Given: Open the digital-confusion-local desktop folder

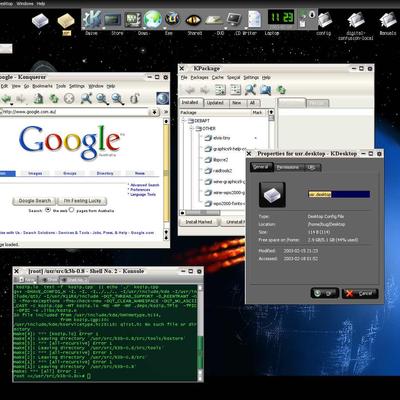Looking at the screenshot, I should [355, 26].
